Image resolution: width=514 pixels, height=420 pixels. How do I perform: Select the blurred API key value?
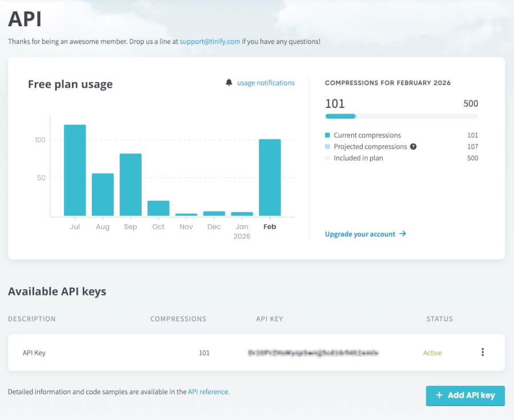click(313, 353)
